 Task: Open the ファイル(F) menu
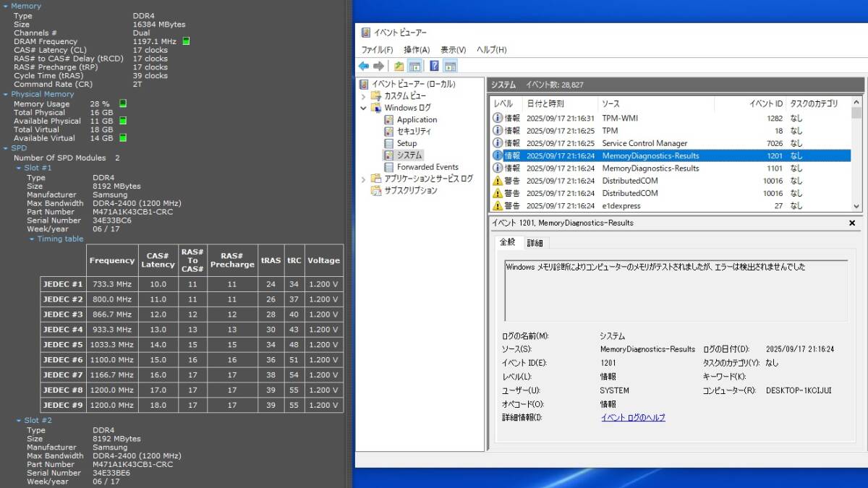(x=377, y=50)
